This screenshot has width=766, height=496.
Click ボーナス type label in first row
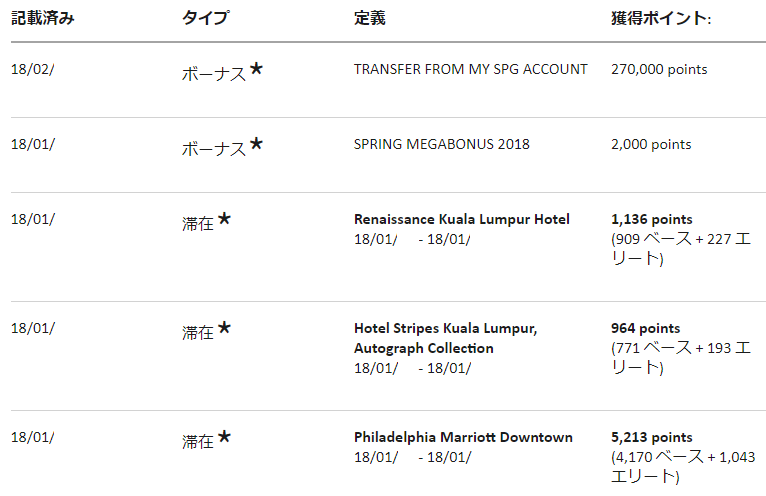point(213,73)
